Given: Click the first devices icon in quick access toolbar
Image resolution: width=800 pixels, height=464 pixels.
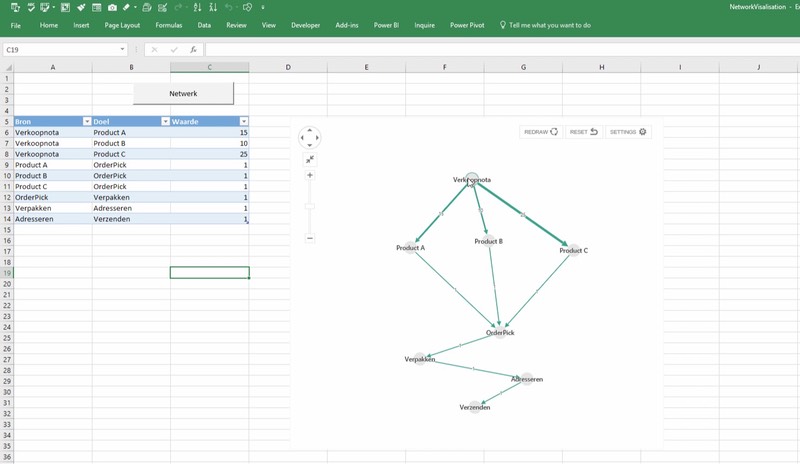Looking at the screenshot, I should [x=15, y=7].
